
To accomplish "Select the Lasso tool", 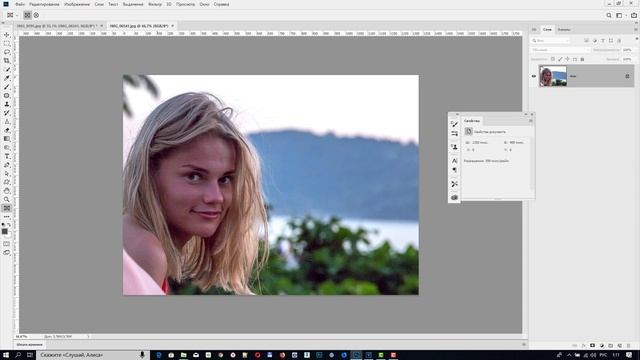I will point(7,52).
